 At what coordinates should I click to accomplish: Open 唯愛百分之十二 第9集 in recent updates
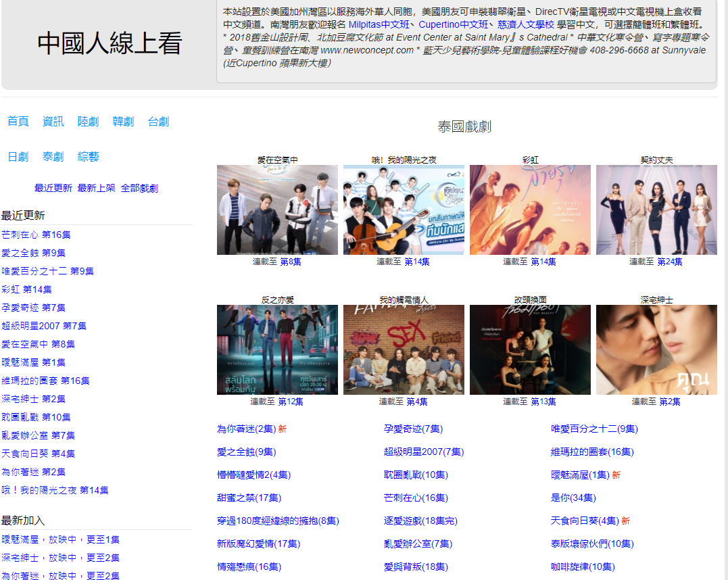[x=48, y=271]
